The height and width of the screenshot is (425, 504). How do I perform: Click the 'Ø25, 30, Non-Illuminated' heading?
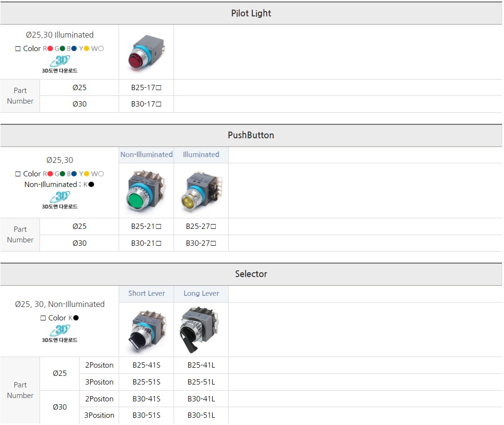click(x=60, y=304)
